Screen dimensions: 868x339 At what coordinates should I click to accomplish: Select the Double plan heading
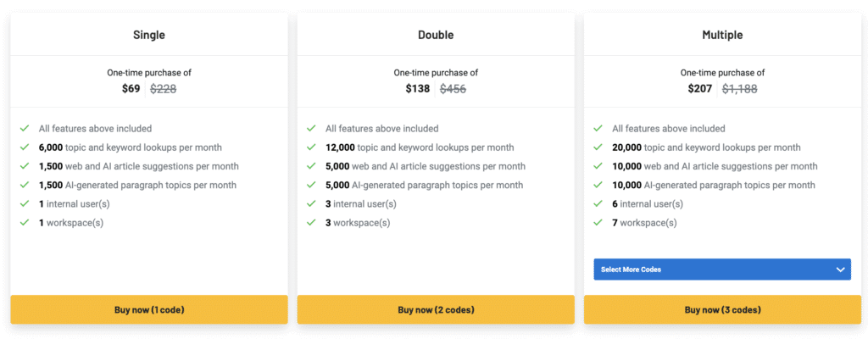[436, 36]
